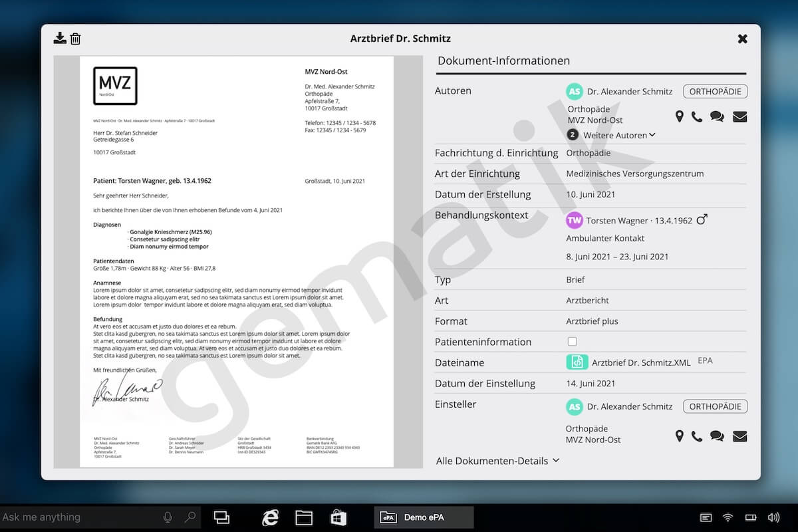Open chat with author in Autoren row
The image size is (798, 532).
[717, 117]
